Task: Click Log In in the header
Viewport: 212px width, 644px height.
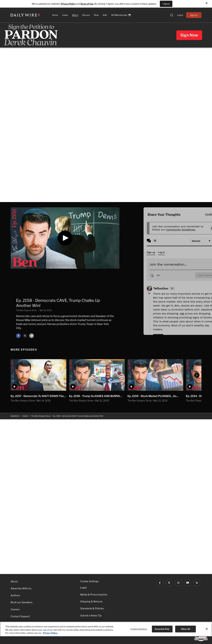Action: [x=180, y=15]
